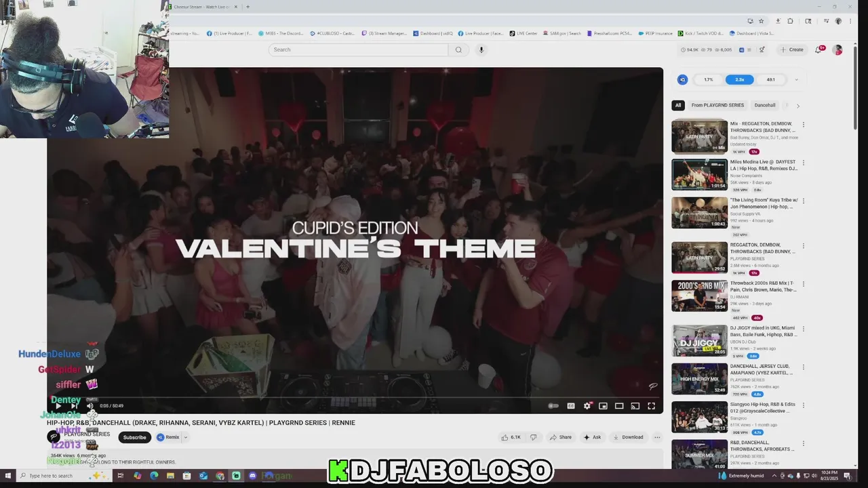Open Microsoft Edge from the taskbar

click(x=154, y=476)
